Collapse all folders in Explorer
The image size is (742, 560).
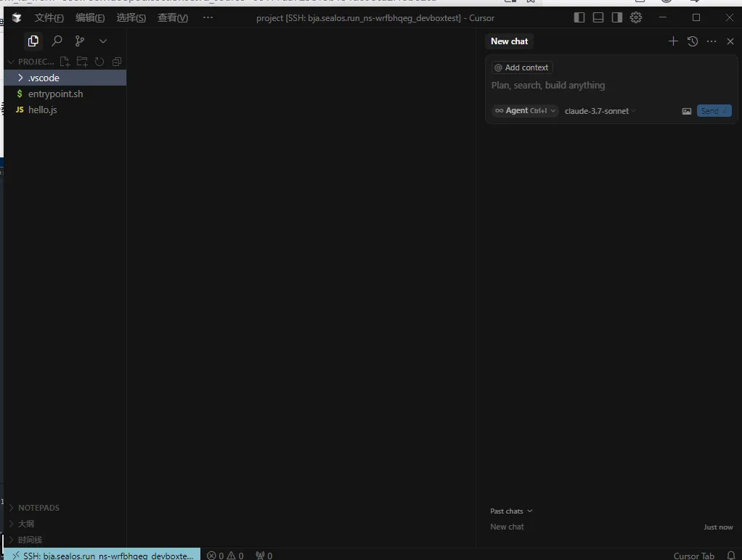click(116, 62)
